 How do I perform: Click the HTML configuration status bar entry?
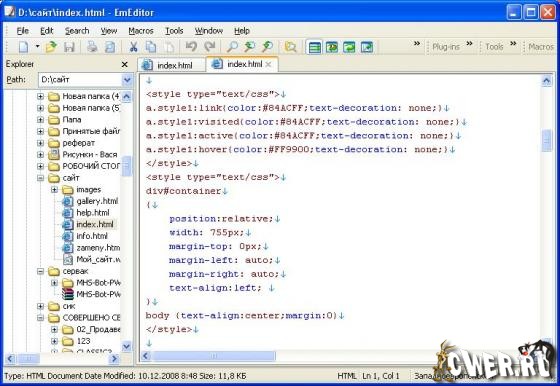pos(346,376)
